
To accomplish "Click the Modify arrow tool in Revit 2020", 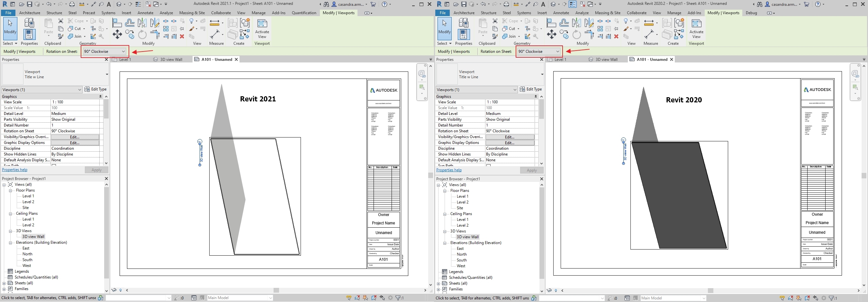I will [x=444, y=26].
